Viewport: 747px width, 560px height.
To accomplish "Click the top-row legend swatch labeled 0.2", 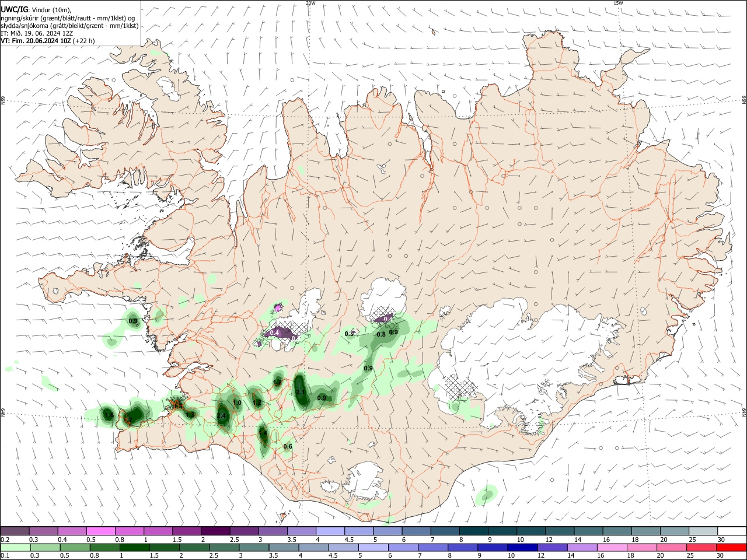I will pos(15,531).
